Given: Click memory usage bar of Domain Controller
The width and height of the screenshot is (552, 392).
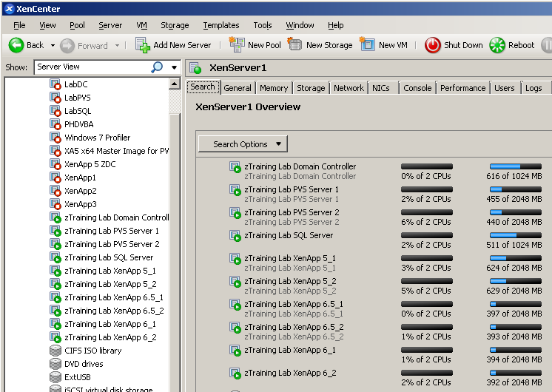Looking at the screenshot, I should 515,167.
